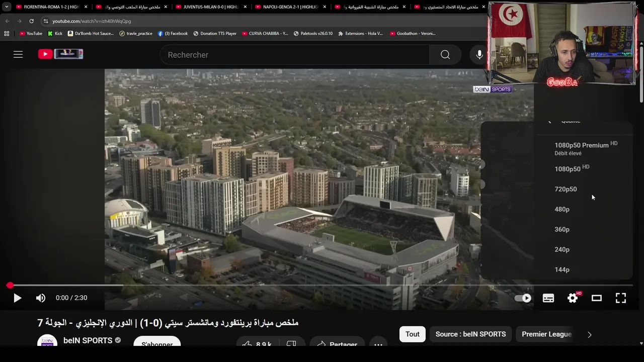Click the YouTube logo
The image size is (644, 362).
point(60,54)
